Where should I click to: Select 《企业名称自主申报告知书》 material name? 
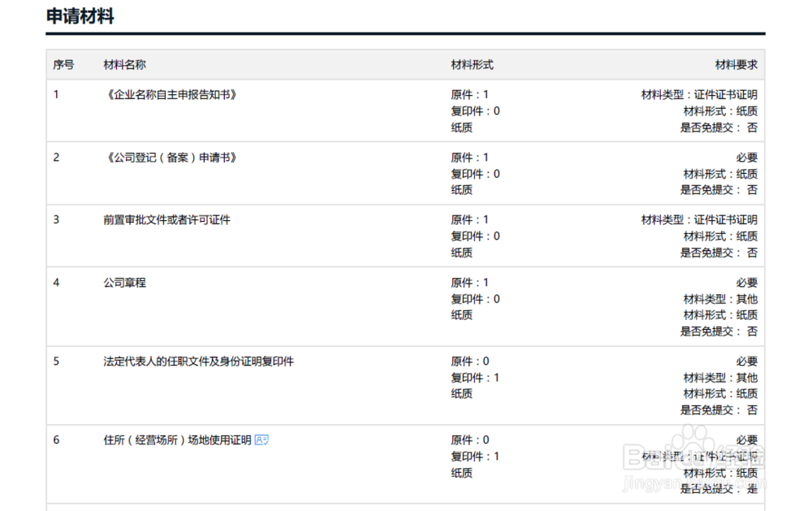(171, 95)
